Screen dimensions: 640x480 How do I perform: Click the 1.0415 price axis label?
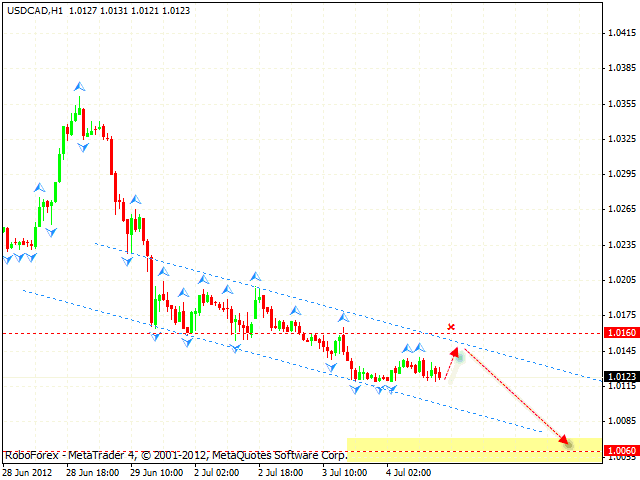(621, 33)
